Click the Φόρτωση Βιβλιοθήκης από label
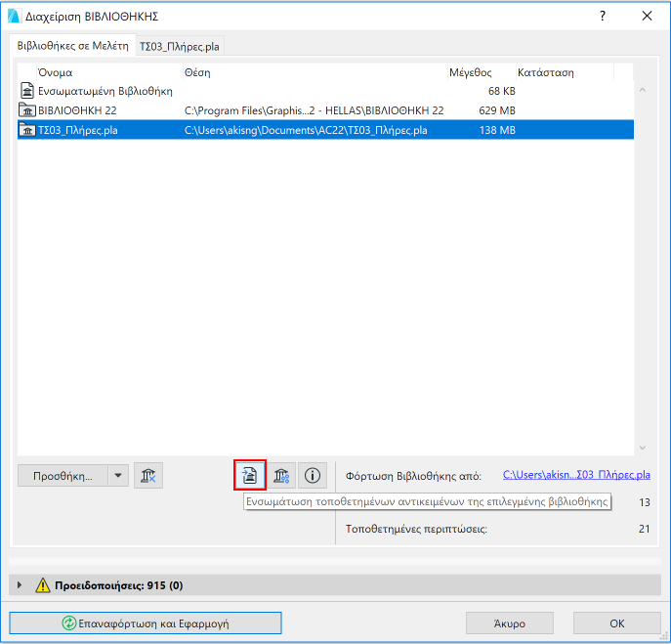Image resolution: width=671 pixels, height=644 pixels. coord(413,476)
